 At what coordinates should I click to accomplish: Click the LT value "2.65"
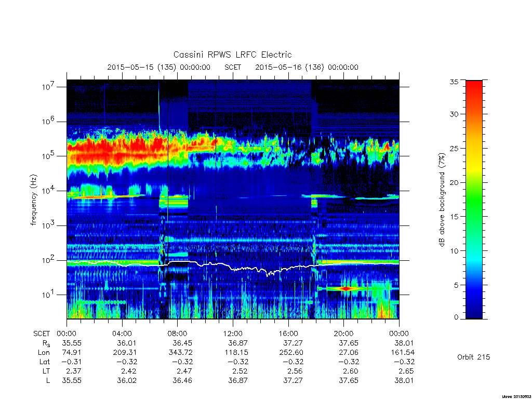click(x=406, y=371)
